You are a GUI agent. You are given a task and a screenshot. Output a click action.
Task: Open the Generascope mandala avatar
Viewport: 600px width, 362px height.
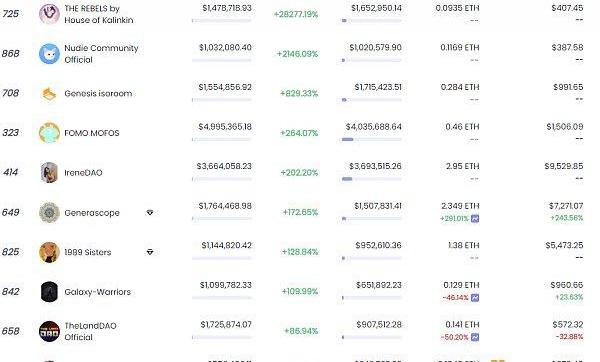tap(49, 212)
